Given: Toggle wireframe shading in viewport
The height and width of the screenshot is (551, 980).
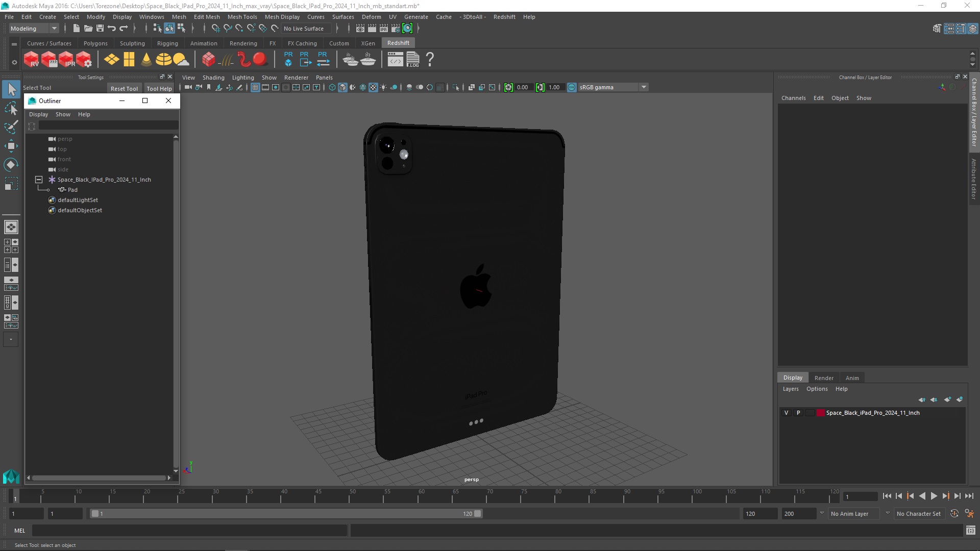Looking at the screenshot, I should tap(332, 87).
